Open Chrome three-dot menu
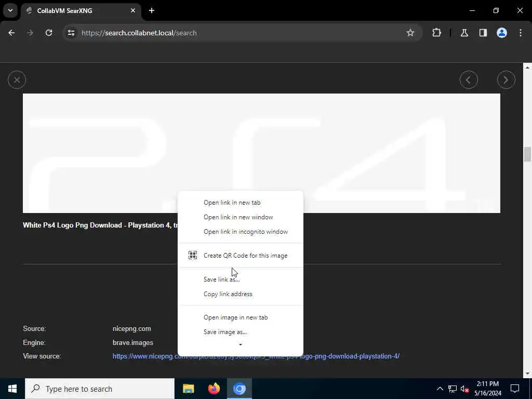Screen dimensions: 532x399 (x=521, y=33)
